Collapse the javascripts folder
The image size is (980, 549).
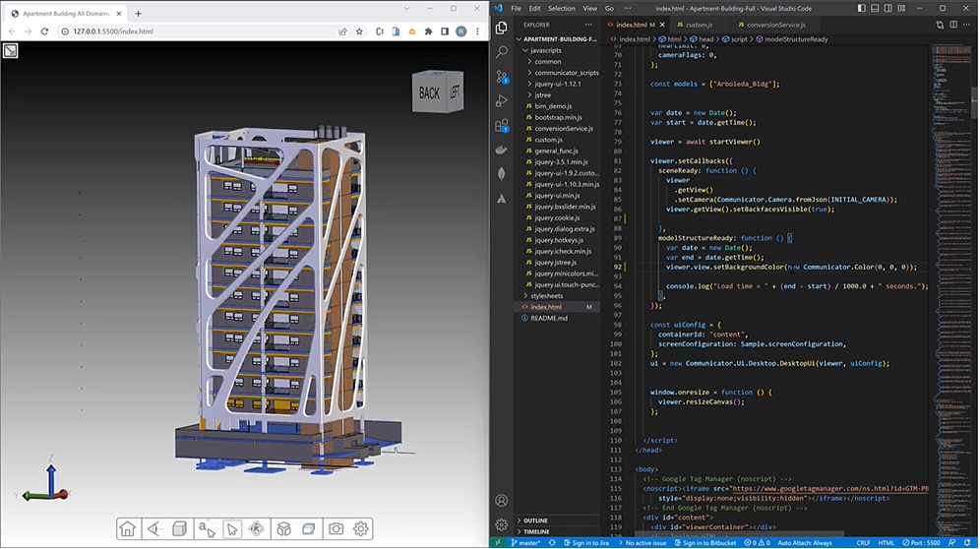click(x=545, y=50)
